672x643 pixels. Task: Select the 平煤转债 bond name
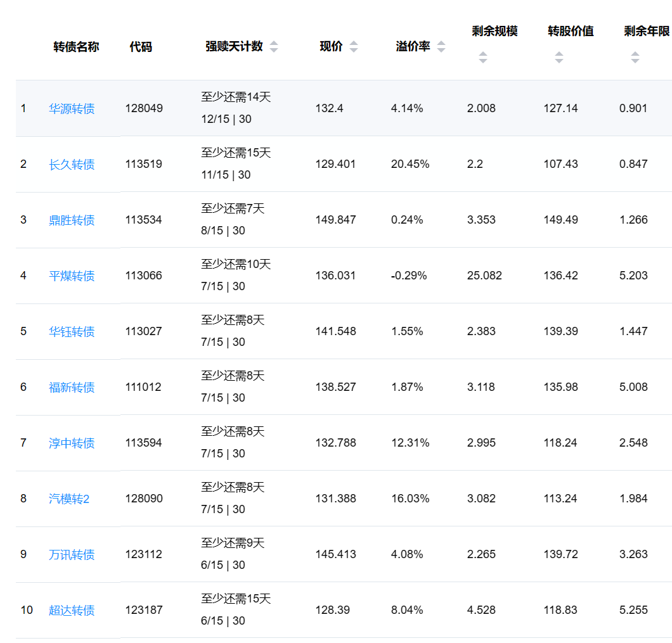pyautogui.click(x=72, y=276)
